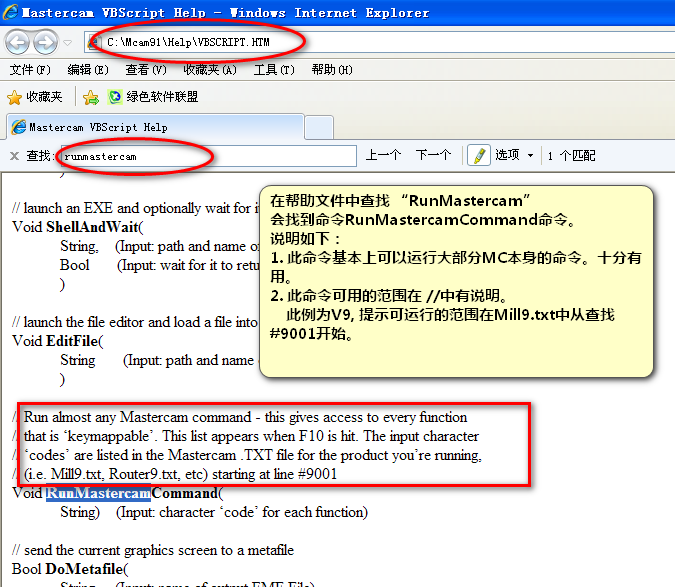Click the 收藏夹 favorites star button
The image size is (675, 587).
(34, 97)
